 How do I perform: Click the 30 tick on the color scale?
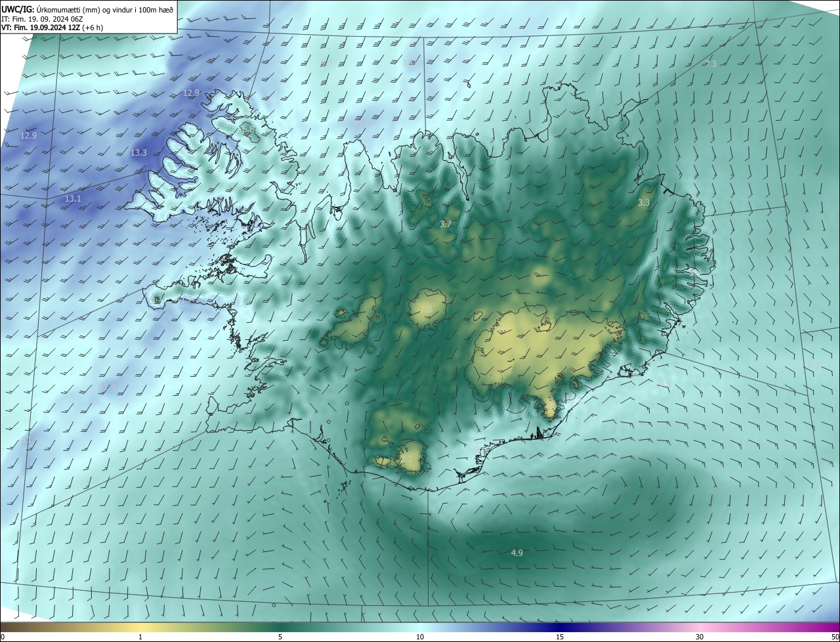(x=700, y=637)
